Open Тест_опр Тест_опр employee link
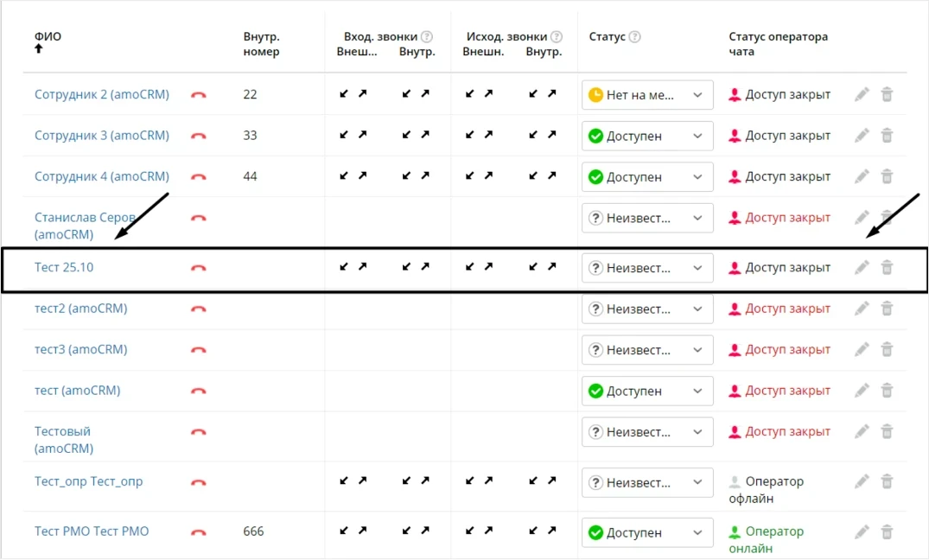 pyautogui.click(x=88, y=481)
